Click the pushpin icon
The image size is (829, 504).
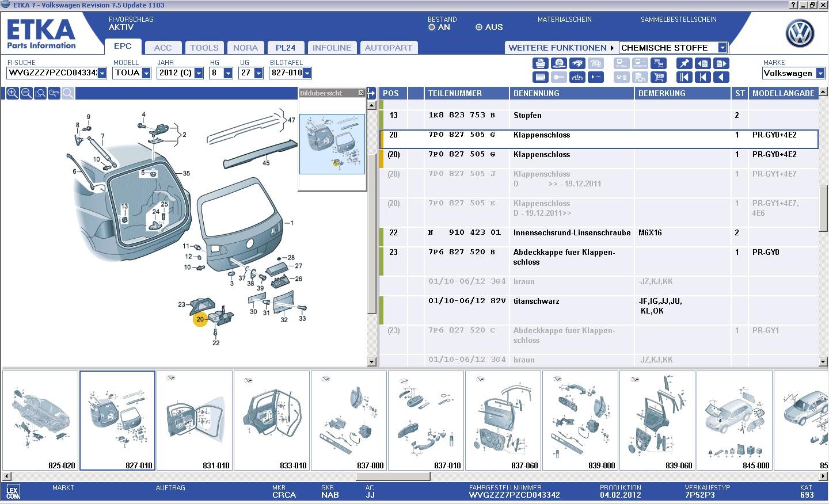pyautogui.click(x=684, y=63)
